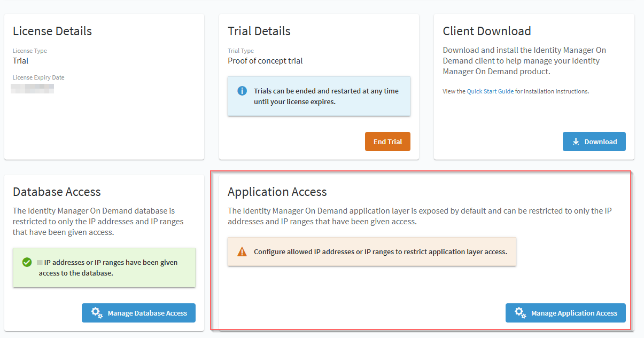This screenshot has height=338, width=644.
Task: Click the orange warning triangle icon
Action: (242, 251)
